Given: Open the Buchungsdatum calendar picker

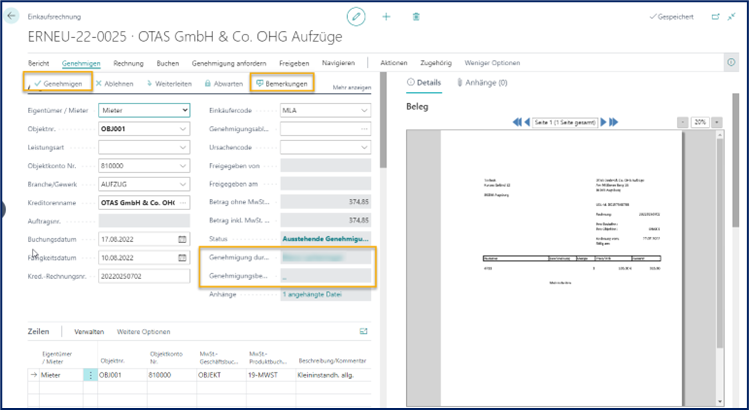Looking at the screenshot, I should [182, 239].
